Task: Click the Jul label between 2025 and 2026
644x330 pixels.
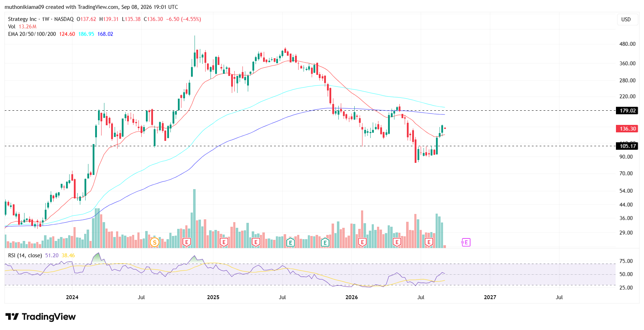Action: pyautogui.click(x=282, y=297)
